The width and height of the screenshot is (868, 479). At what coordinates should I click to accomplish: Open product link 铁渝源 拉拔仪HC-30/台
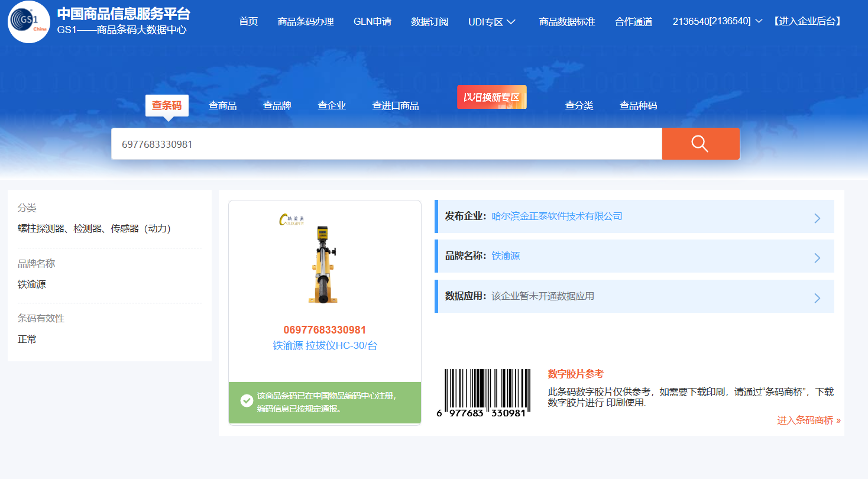pos(325,346)
